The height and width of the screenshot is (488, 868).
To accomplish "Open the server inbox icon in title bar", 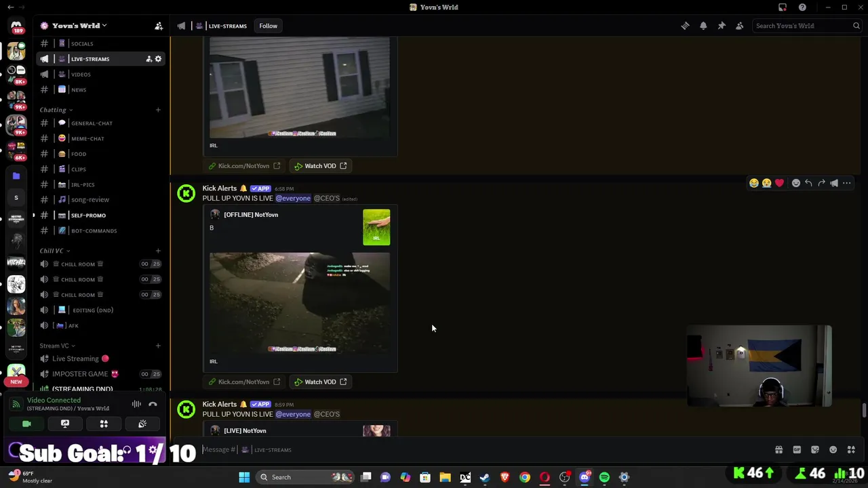I will [783, 7].
